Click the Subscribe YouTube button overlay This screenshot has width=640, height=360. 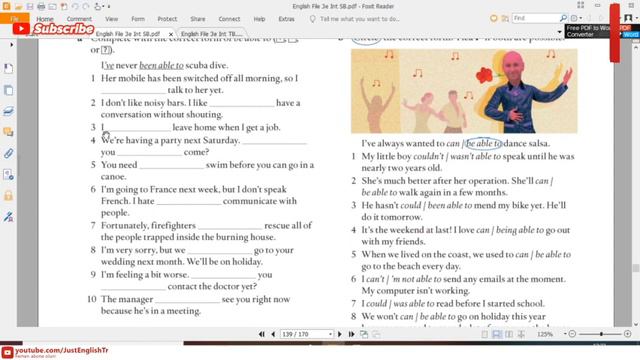tap(53, 28)
